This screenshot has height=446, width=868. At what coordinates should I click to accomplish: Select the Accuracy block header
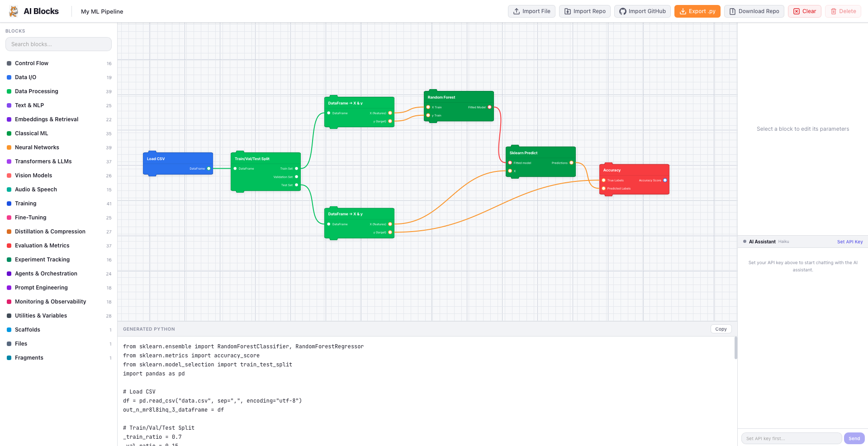634,170
